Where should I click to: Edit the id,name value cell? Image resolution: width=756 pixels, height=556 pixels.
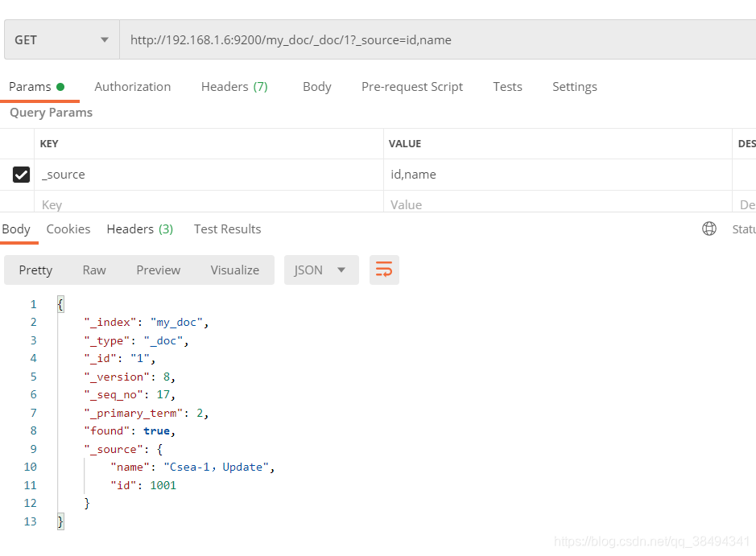(556, 175)
